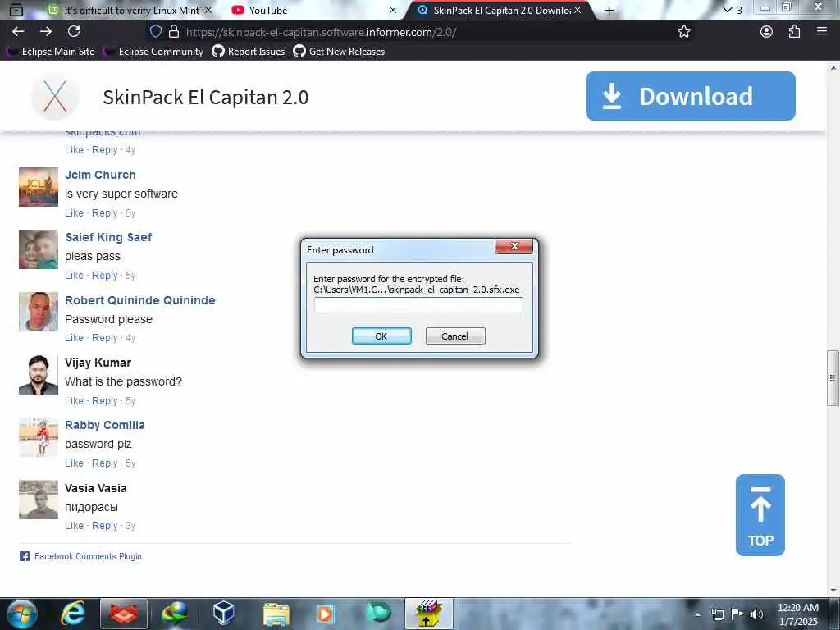The width and height of the screenshot is (840, 630).
Task: Open the WinRAR taskbar icon
Action: point(429,614)
